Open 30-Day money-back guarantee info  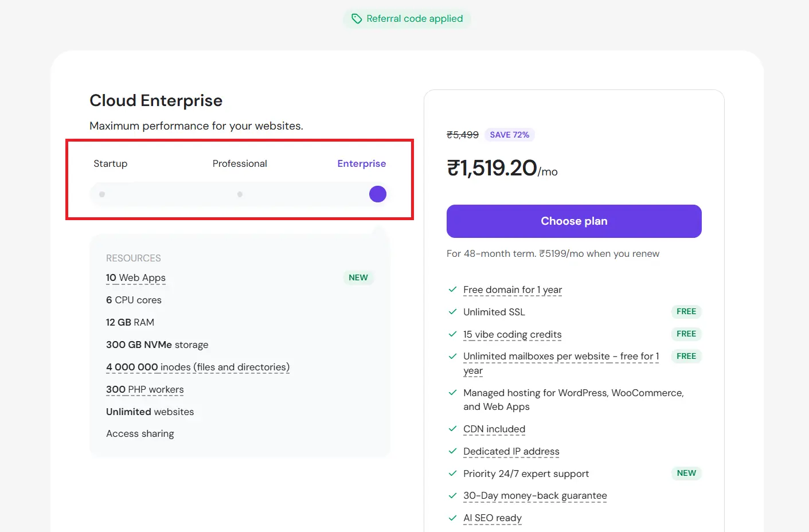tap(535, 496)
